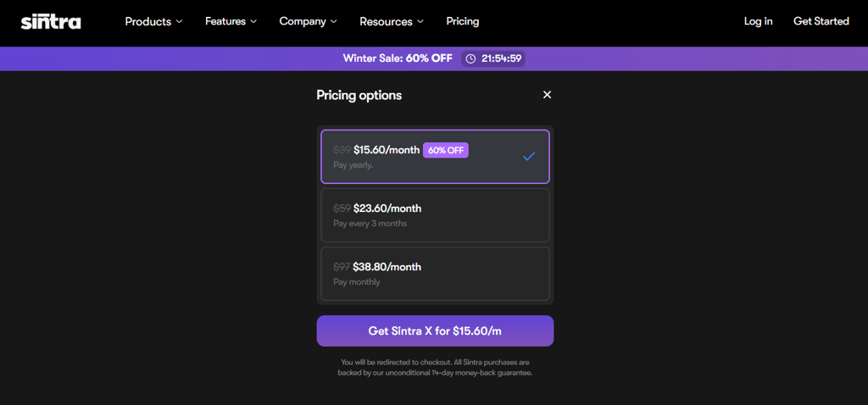Click the Pay every 3 months label
Viewport: 868px width, 405px height.
(x=370, y=224)
